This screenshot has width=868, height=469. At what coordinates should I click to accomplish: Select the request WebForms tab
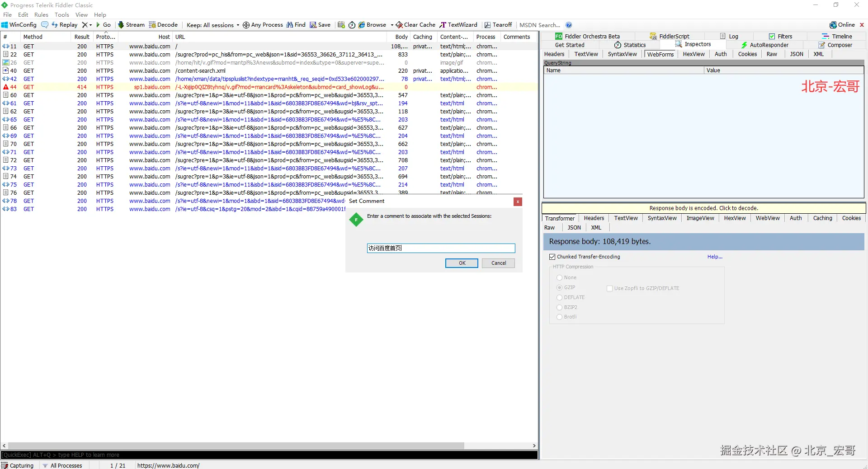coord(660,54)
